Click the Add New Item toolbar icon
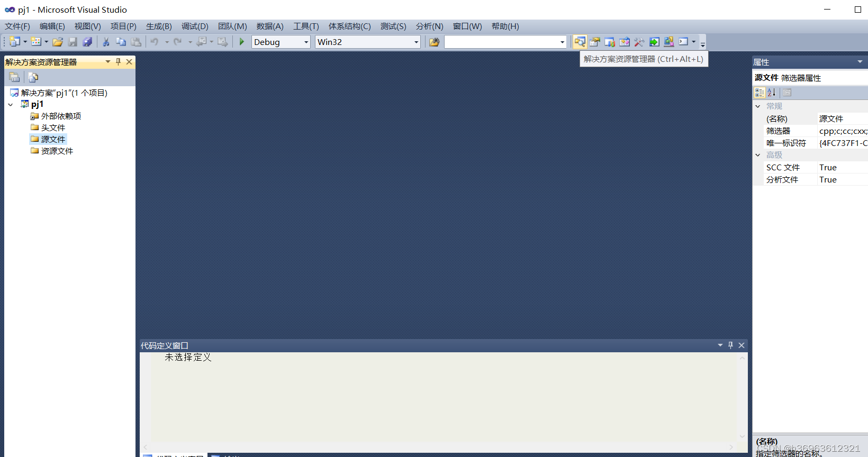This screenshot has width=868, height=457. [x=36, y=42]
